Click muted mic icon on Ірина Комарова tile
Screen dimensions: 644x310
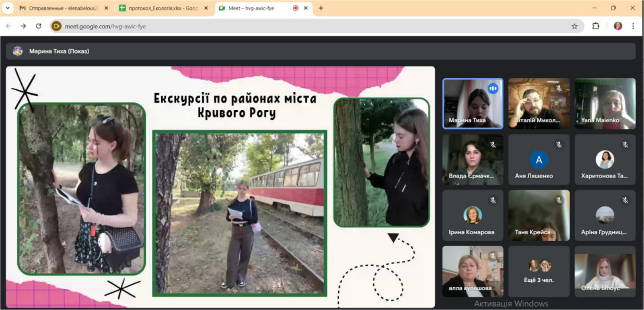(x=493, y=200)
